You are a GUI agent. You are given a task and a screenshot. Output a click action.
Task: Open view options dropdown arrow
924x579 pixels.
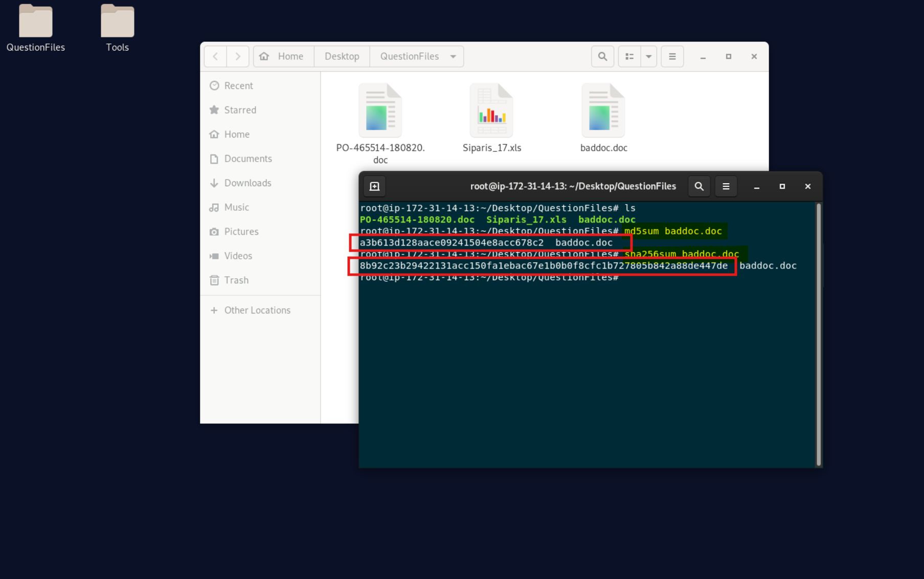pyautogui.click(x=648, y=56)
